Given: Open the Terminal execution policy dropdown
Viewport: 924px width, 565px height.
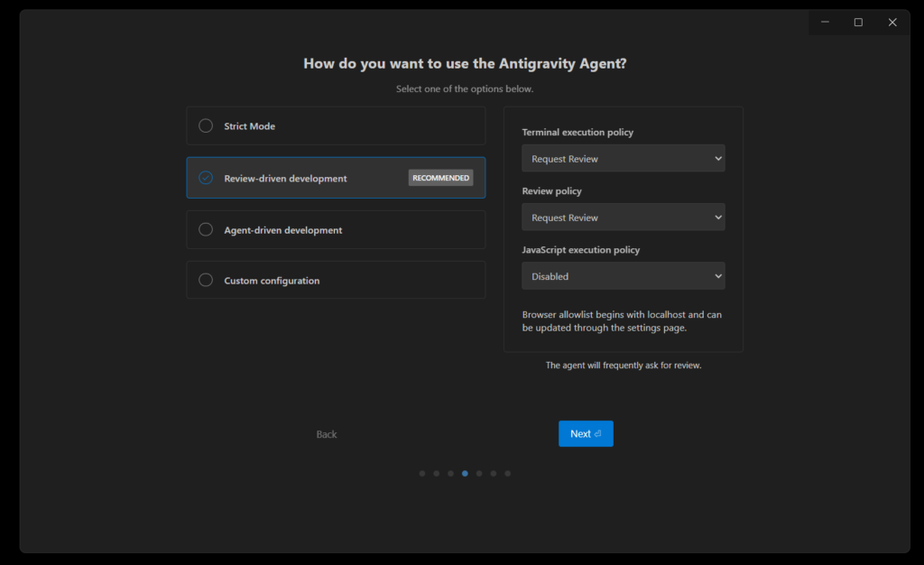Looking at the screenshot, I should [623, 159].
